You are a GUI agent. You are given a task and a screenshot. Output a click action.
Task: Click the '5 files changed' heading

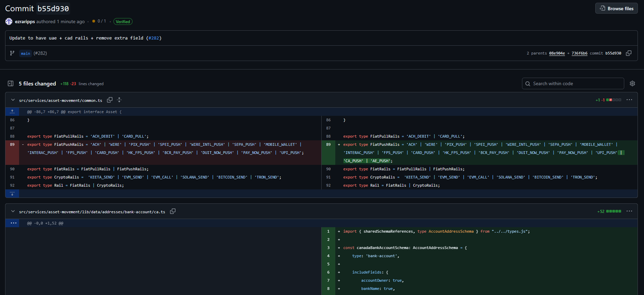tap(37, 84)
